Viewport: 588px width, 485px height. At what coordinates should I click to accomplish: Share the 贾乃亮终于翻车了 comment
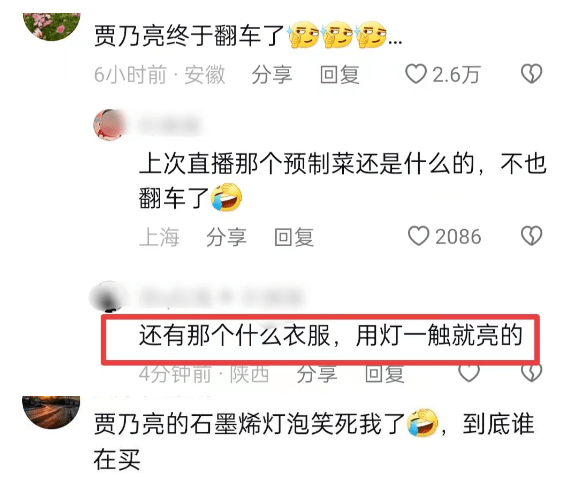[x=272, y=74]
